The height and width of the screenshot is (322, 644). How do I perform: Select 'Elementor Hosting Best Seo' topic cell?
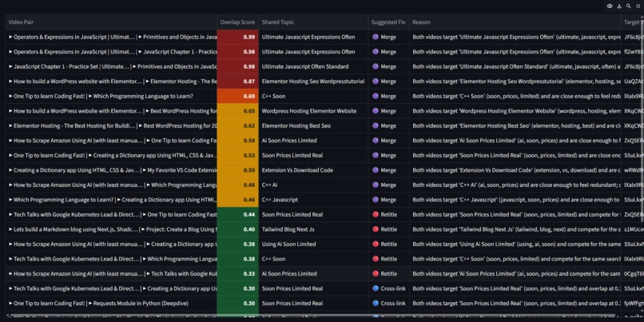[x=313, y=125]
